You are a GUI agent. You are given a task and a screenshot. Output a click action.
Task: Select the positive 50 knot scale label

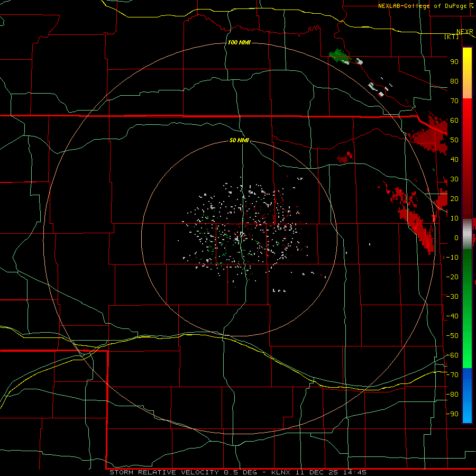tap(454, 140)
